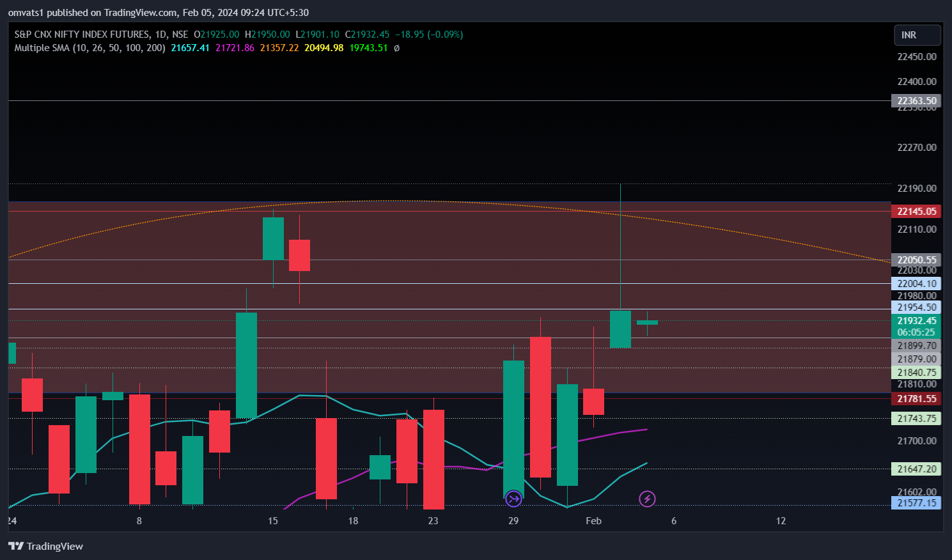The width and height of the screenshot is (952, 560).
Task: Click the date label 18 on time axis
Action: (x=353, y=521)
